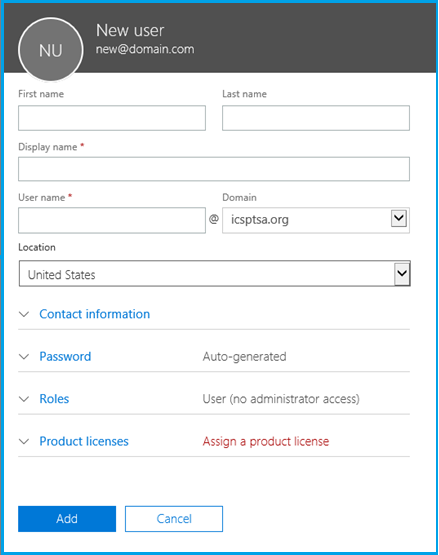Open the Location dropdown arrow
Viewport: 439px width, 555px height.
pyautogui.click(x=402, y=273)
